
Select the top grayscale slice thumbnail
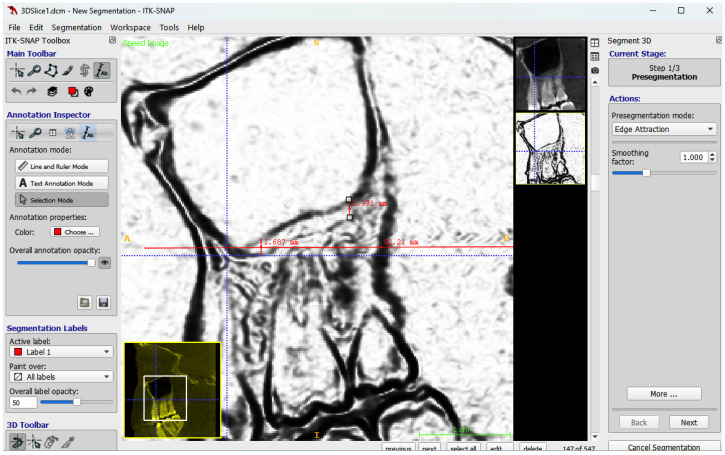pyautogui.click(x=550, y=74)
